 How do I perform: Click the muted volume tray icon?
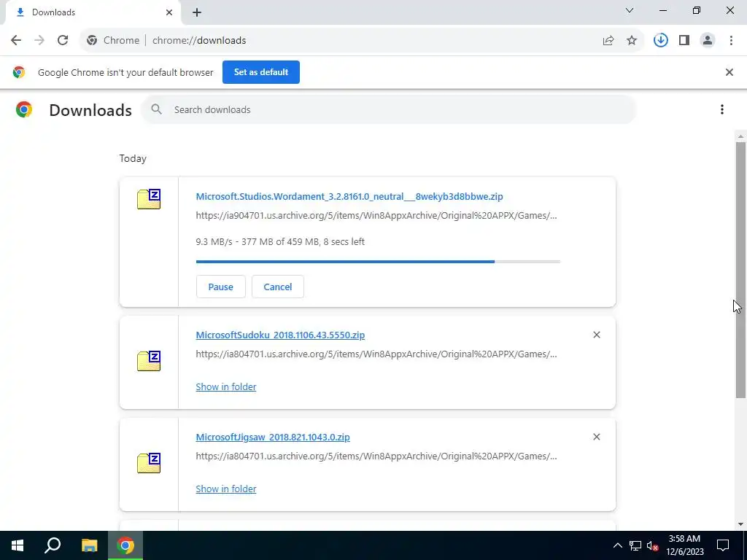(x=652, y=545)
